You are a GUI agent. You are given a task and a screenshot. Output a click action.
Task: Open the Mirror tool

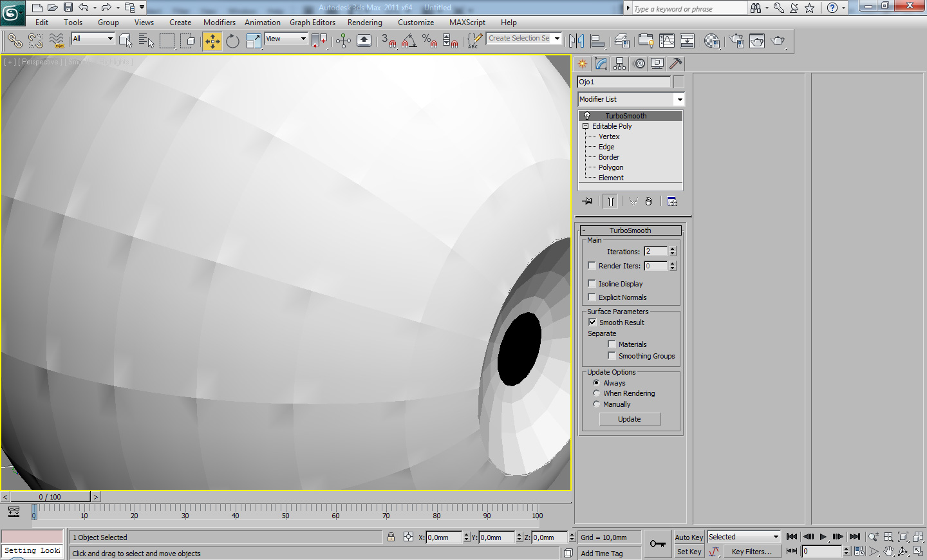coord(576,41)
